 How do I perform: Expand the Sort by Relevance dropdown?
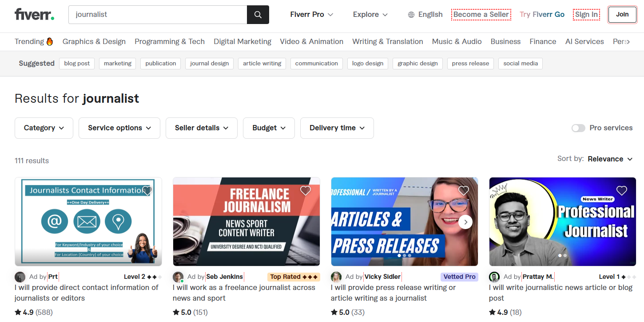[x=610, y=159]
